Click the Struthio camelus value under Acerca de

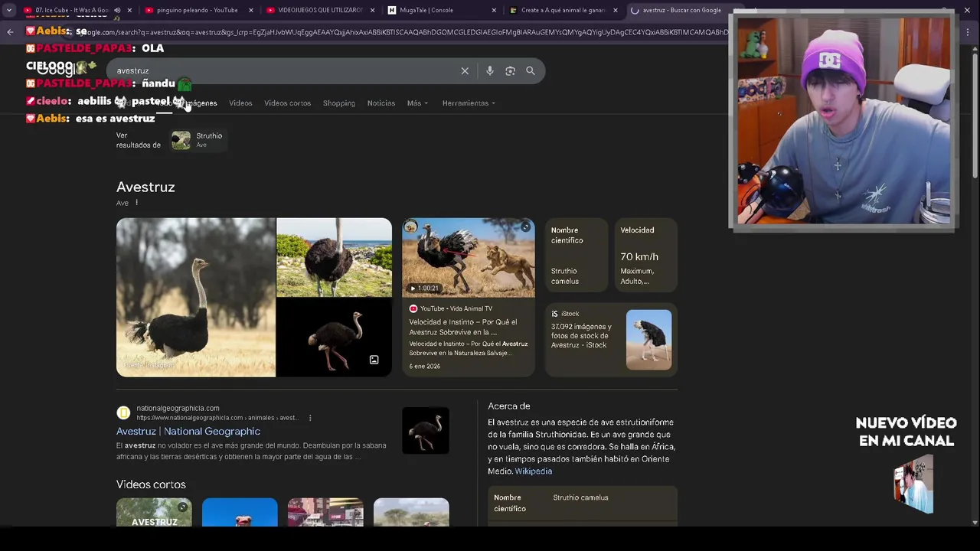[x=580, y=497]
